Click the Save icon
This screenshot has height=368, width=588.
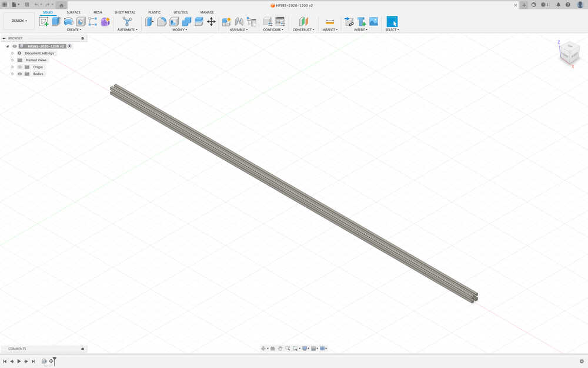click(x=27, y=5)
